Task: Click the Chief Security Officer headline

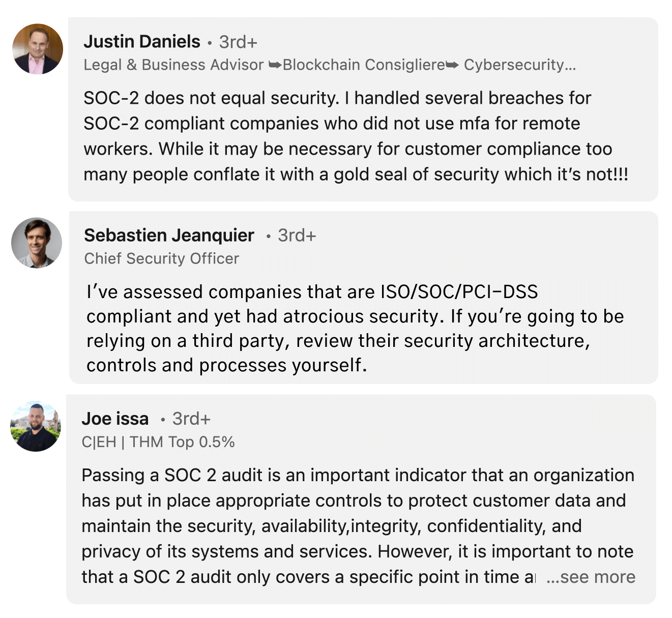Action: [161, 258]
